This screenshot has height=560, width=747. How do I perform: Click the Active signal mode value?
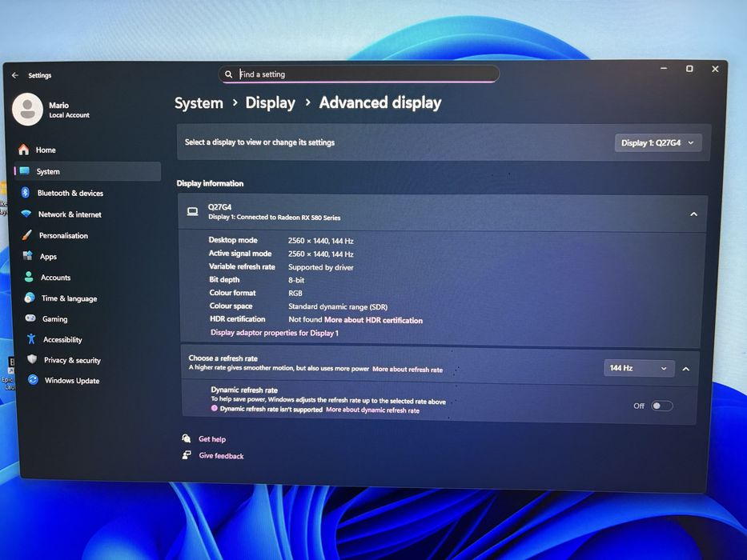pyautogui.click(x=320, y=254)
